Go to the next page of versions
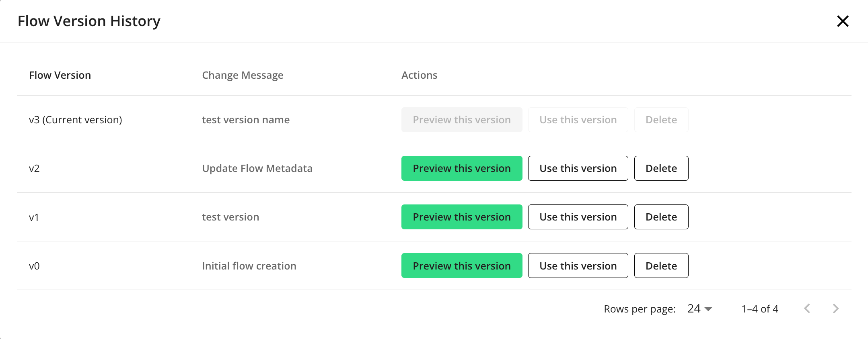The width and height of the screenshot is (868, 339). (x=835, y=308)
